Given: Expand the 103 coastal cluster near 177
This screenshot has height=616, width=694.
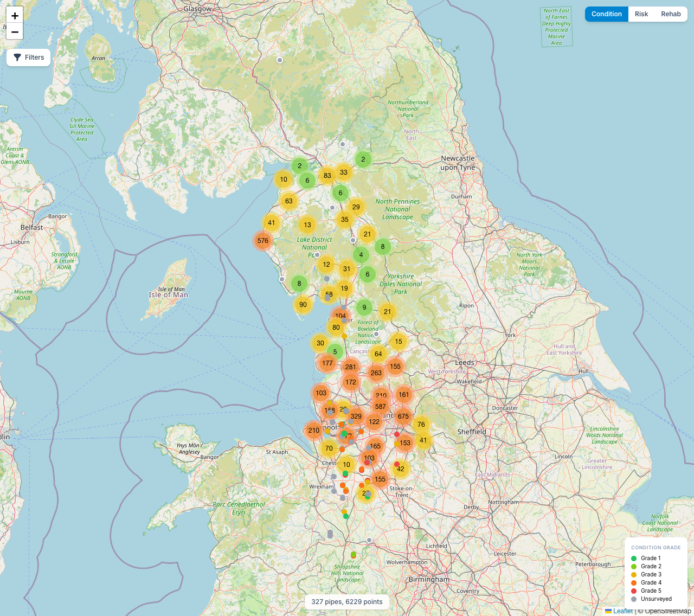Looking at the screenshot, I should tap(321, 393).
